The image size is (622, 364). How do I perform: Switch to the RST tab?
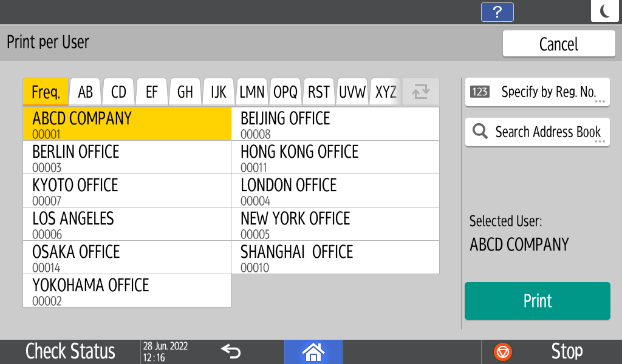coord(319,92)
